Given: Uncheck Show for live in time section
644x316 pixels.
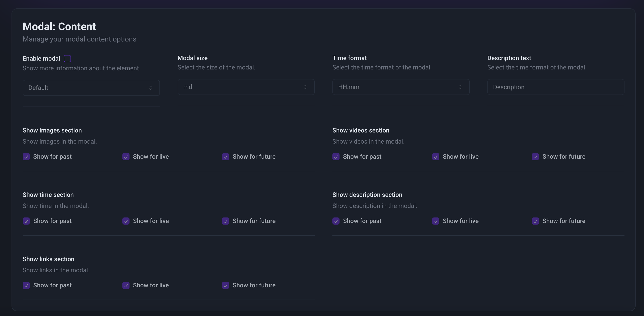Looking at the screenshot, I should 126,221.
